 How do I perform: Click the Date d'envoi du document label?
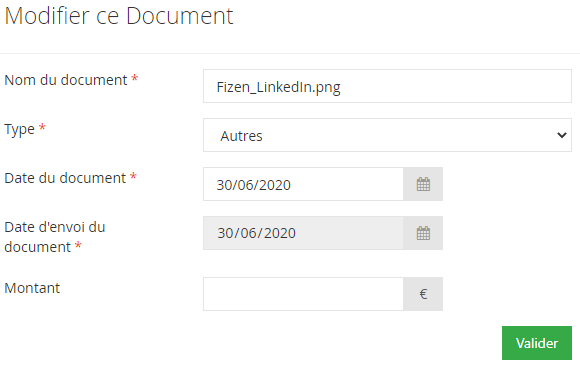(55, 237)
